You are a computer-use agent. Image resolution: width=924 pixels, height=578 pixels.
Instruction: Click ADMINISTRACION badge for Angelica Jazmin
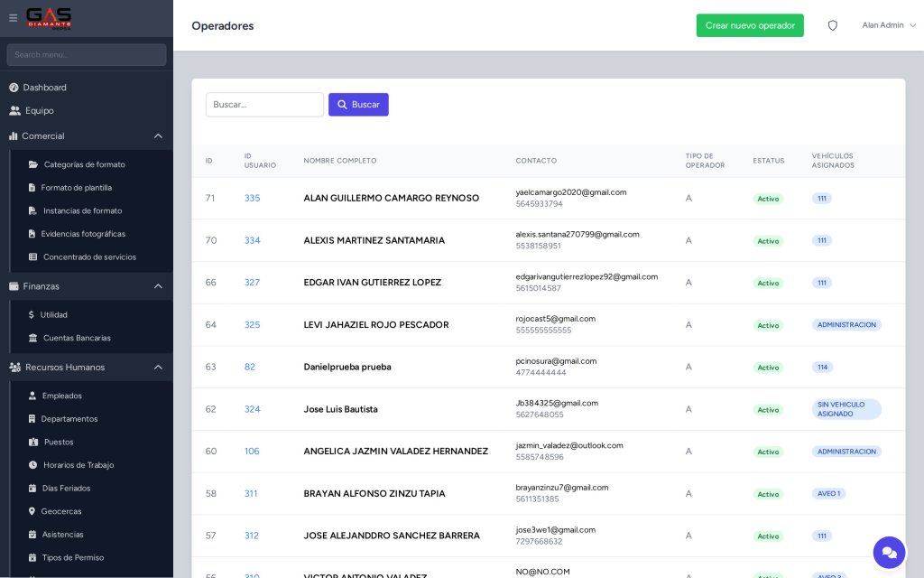(x=846, y=452)
